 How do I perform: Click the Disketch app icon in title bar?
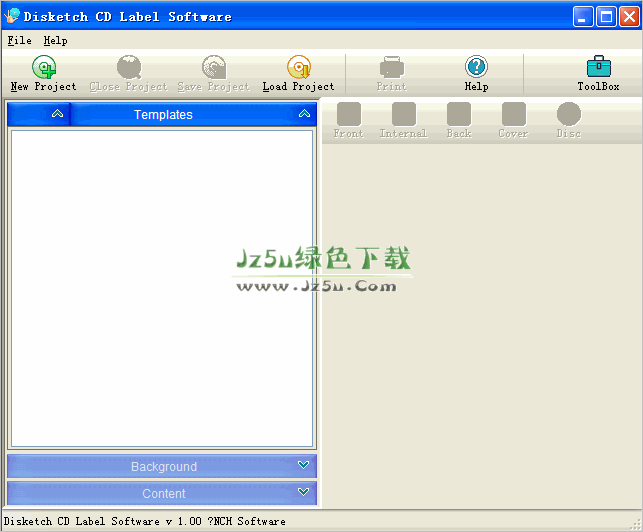(x=12, y=16)
